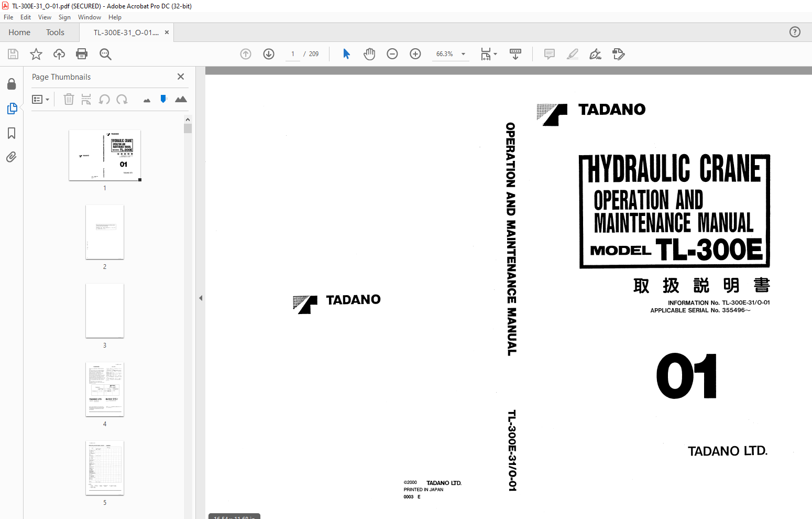Screen dimensions: 812x519
Task: Go to next page arrow
Action: point(269,54)
